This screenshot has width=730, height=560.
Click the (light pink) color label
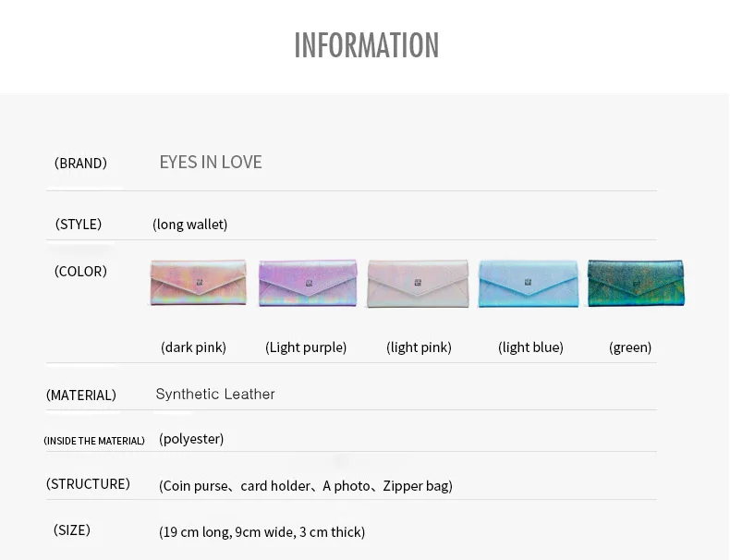tap(419, 347)
